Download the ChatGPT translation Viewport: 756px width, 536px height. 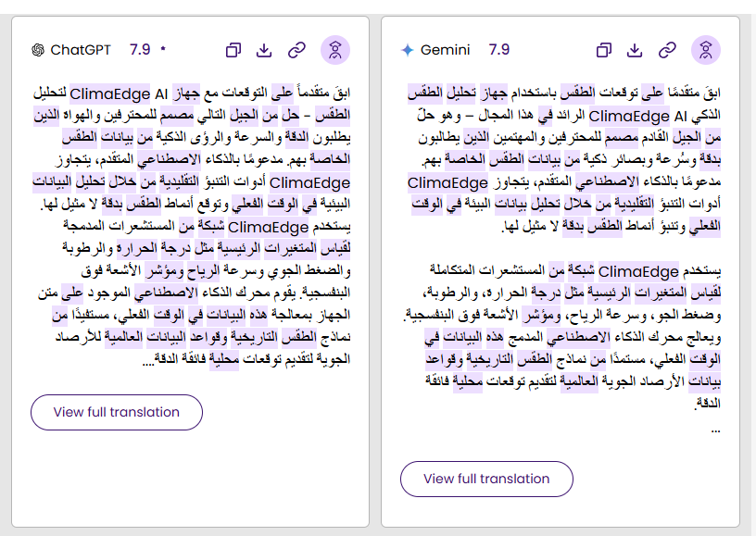coord(264,50)
